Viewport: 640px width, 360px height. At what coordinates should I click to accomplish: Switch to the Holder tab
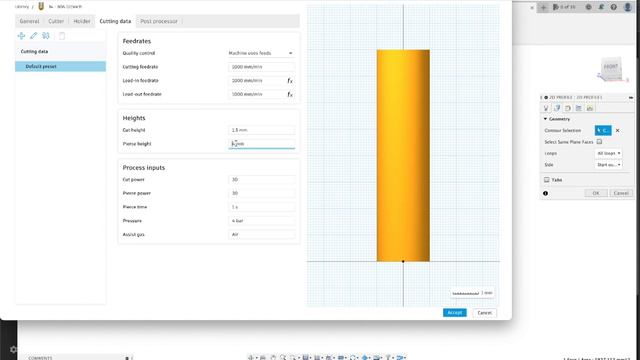pos(82,21)
